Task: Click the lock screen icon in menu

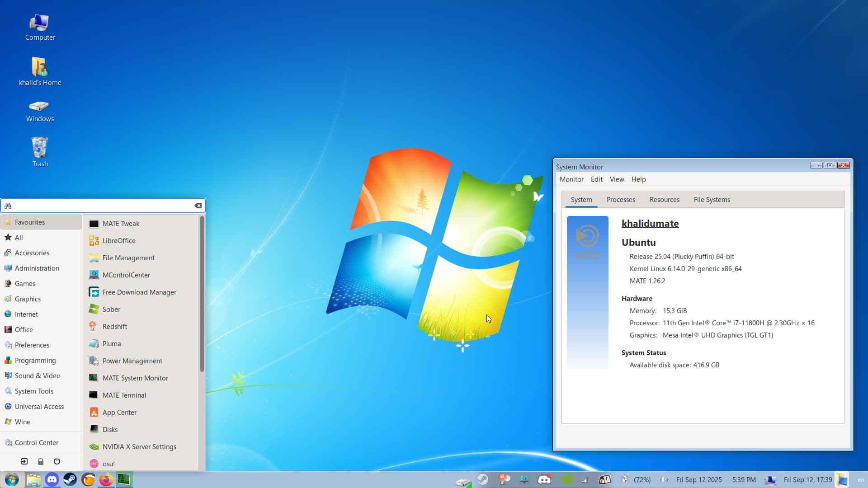Action: (x=41, y=461)
